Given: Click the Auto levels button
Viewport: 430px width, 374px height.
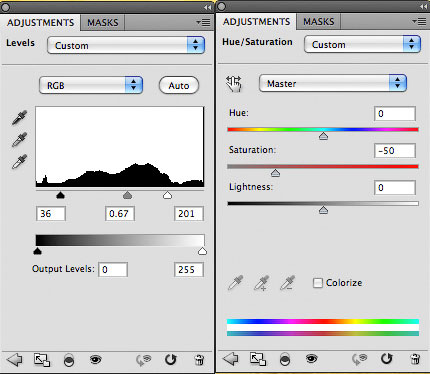Looking at the screenshot, I should point(179,86).
